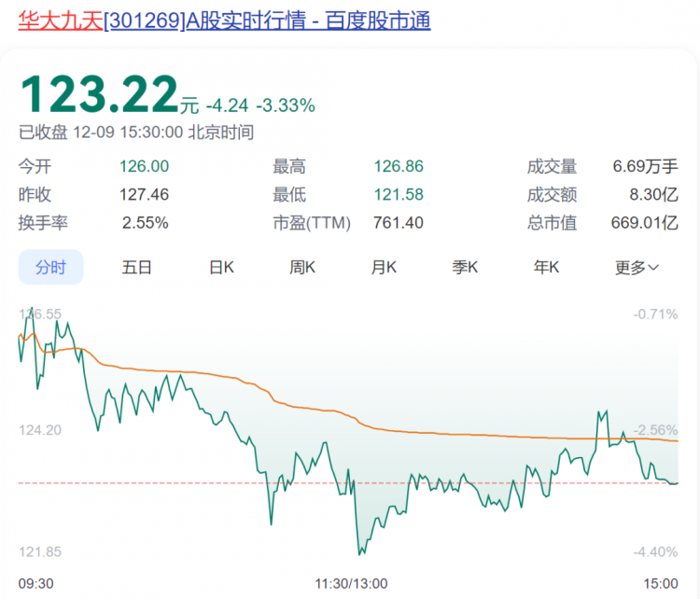This screenshot has height=599, width=700.
Task: Click the 124.20 y-axis label
Action: point(40,430)
